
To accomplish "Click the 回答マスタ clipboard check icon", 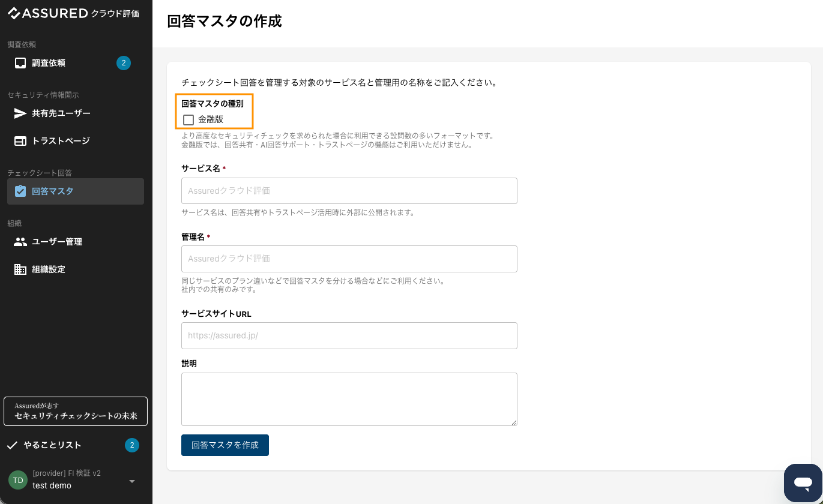I will (x=20, y=191).
